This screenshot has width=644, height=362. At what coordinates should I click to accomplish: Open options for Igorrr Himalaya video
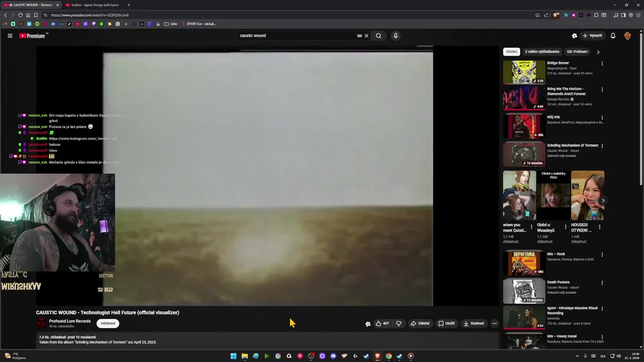click(x=602, y=309)
